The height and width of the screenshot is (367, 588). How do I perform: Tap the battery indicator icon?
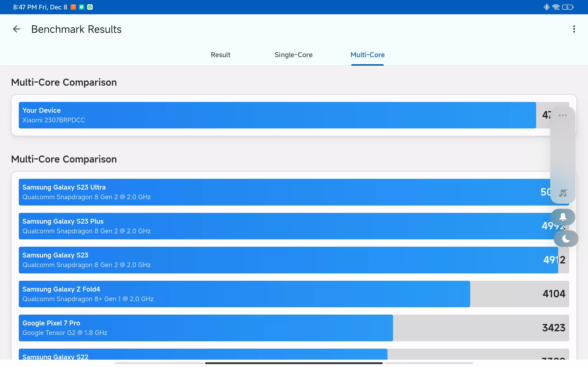click(568, 7)
